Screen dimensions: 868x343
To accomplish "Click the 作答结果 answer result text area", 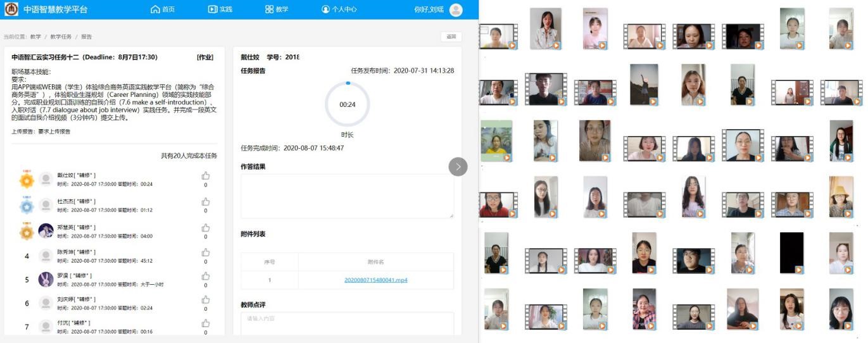I will coord(347,196).
